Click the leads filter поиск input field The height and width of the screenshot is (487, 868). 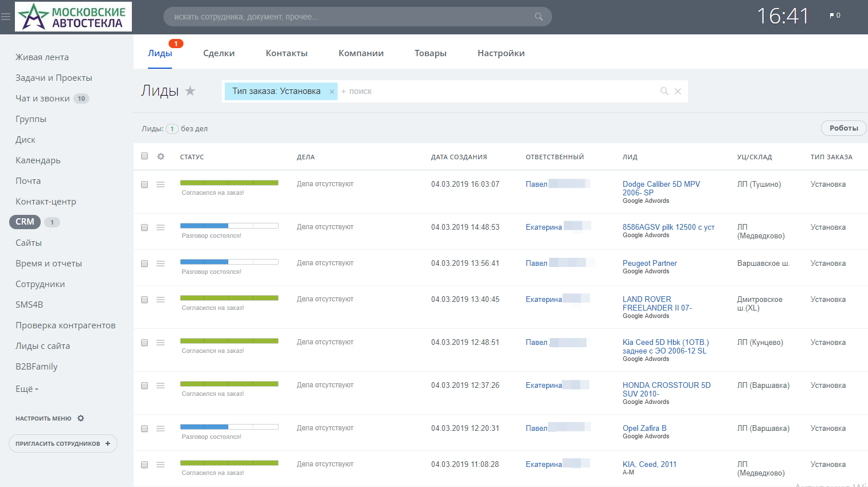[499, 91]
